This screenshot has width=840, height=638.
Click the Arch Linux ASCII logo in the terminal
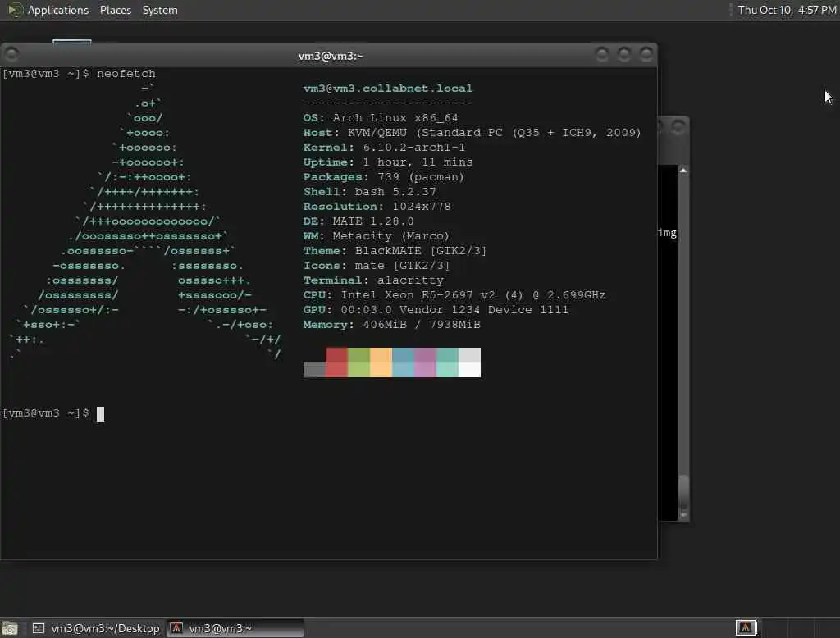(x=144, y=221)
